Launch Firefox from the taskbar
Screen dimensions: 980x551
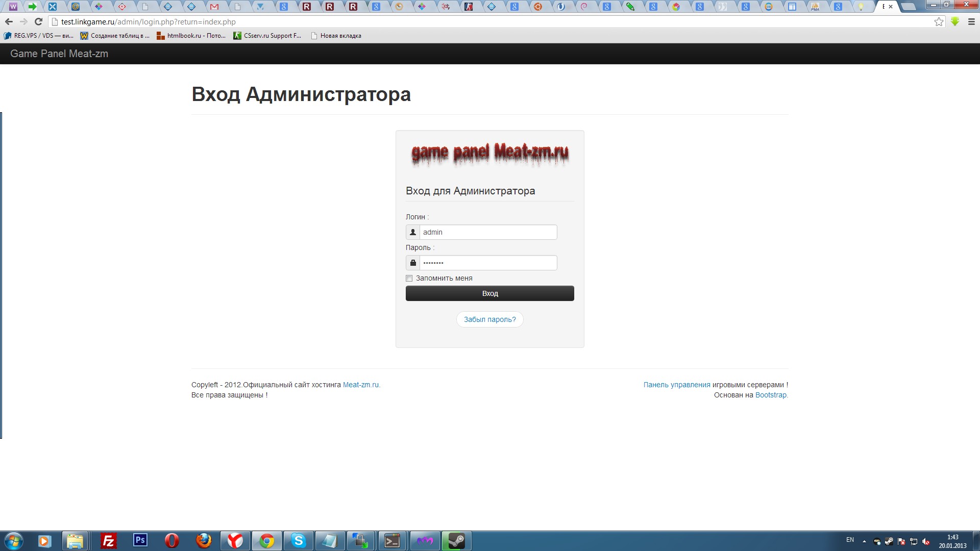point(204,541)
